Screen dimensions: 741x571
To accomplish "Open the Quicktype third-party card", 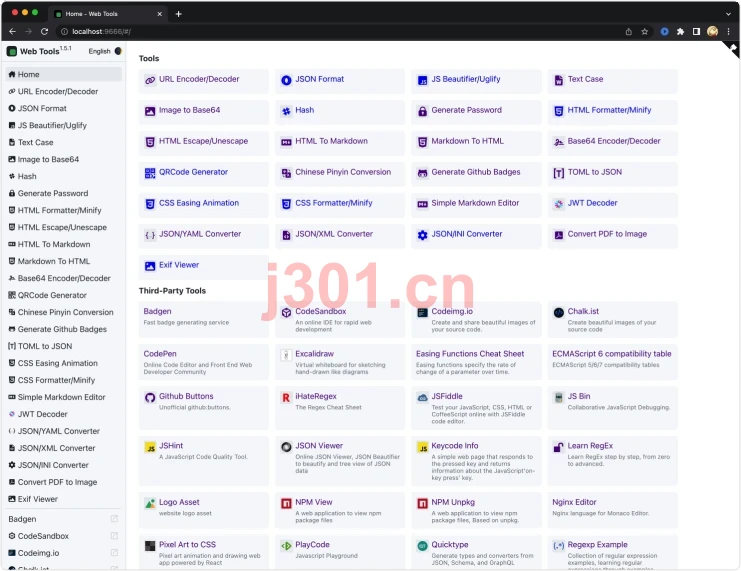I will 476,552.
